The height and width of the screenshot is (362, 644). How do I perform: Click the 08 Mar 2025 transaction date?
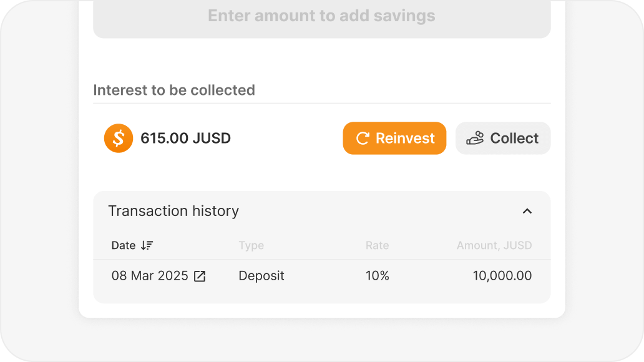[x=150, y=276]
